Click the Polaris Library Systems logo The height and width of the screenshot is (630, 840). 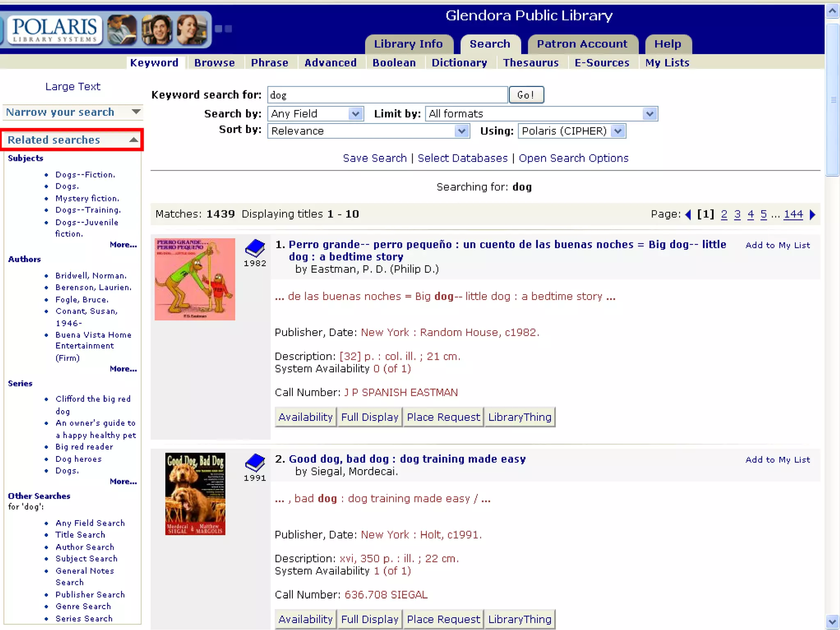54,30
